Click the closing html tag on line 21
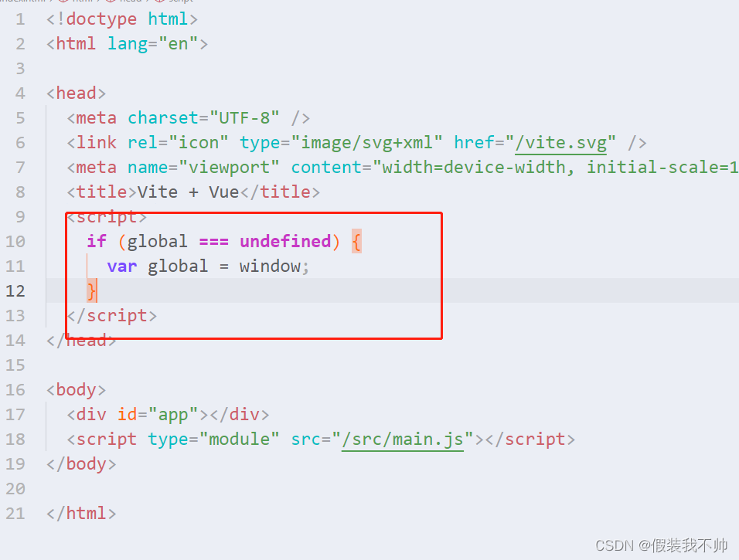Screen dimensions: 739x560 tap(81, 514)
